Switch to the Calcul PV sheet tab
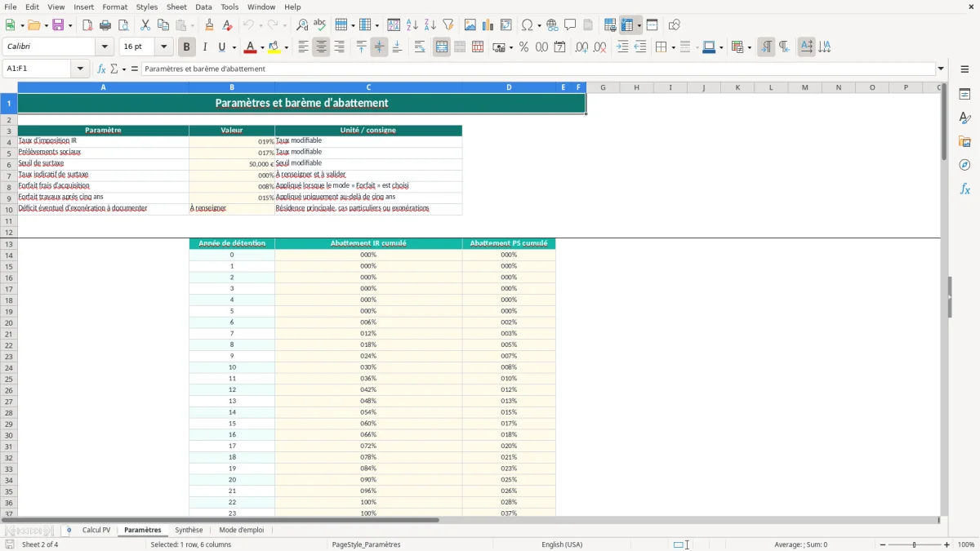The height and width of the screenshot is (551, 980). tap(96, 531)
